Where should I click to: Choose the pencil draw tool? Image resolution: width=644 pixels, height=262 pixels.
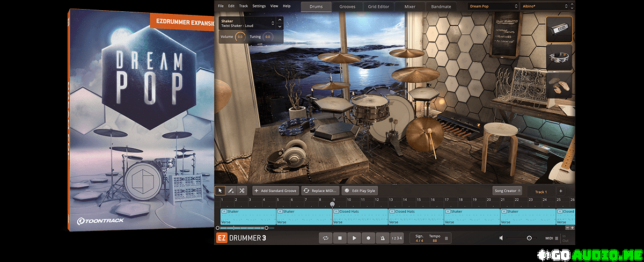pos(231,191)
